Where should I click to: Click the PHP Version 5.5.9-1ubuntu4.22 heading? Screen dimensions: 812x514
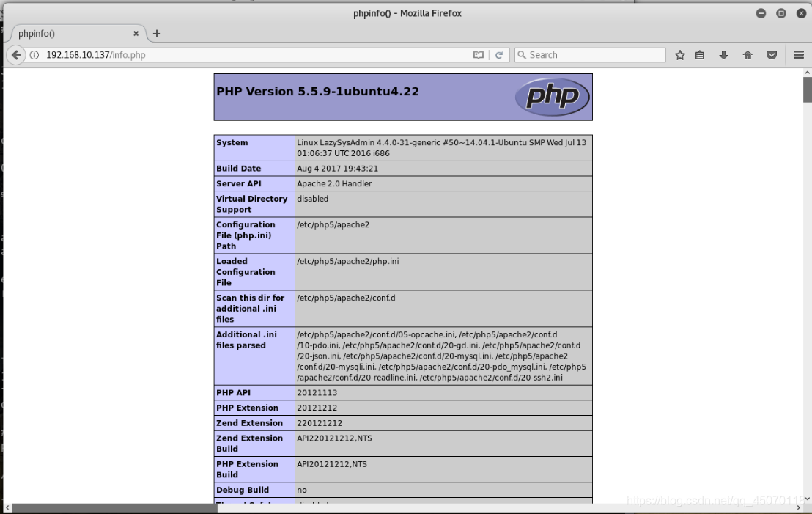pos(317,92)
